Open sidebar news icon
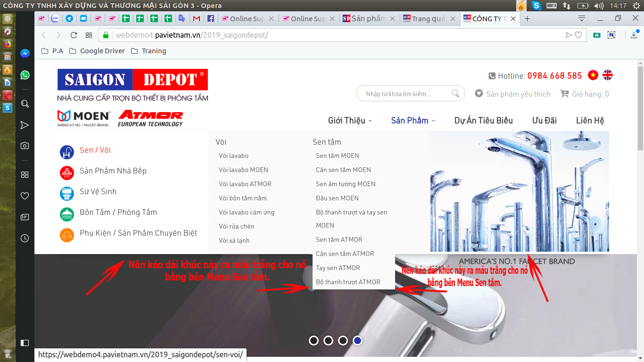This screenshot has width=644, height=362. tap(25, 217)
